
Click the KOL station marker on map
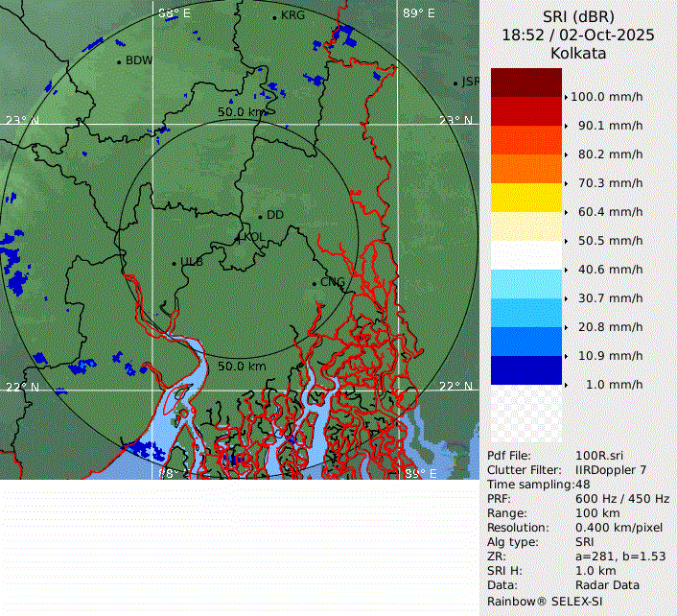coord(240,236)
